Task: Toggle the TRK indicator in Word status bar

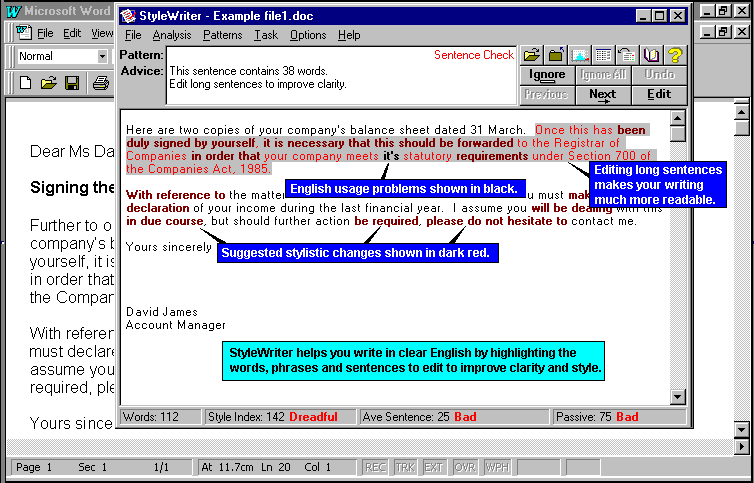Action: tap(405, 467)
